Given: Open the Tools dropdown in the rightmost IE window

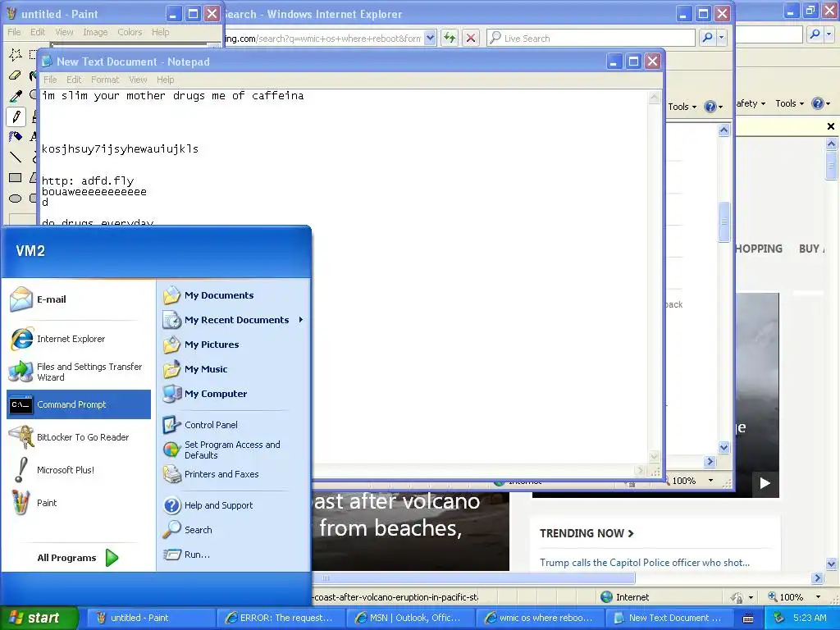Looking at the screenshot, I should coord(790,103).
